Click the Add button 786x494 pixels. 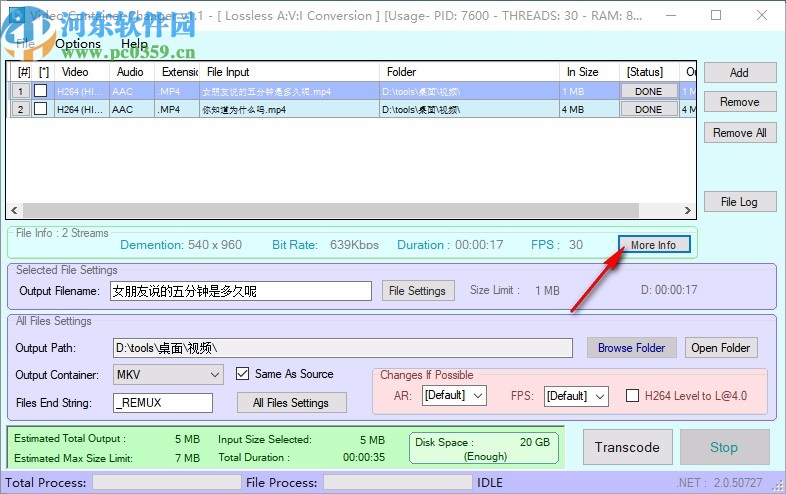[740, 73]
